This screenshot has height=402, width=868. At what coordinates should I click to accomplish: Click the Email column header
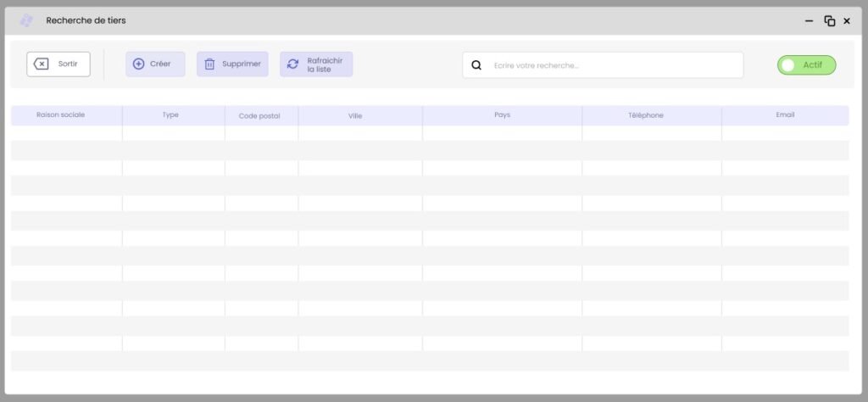785,114
